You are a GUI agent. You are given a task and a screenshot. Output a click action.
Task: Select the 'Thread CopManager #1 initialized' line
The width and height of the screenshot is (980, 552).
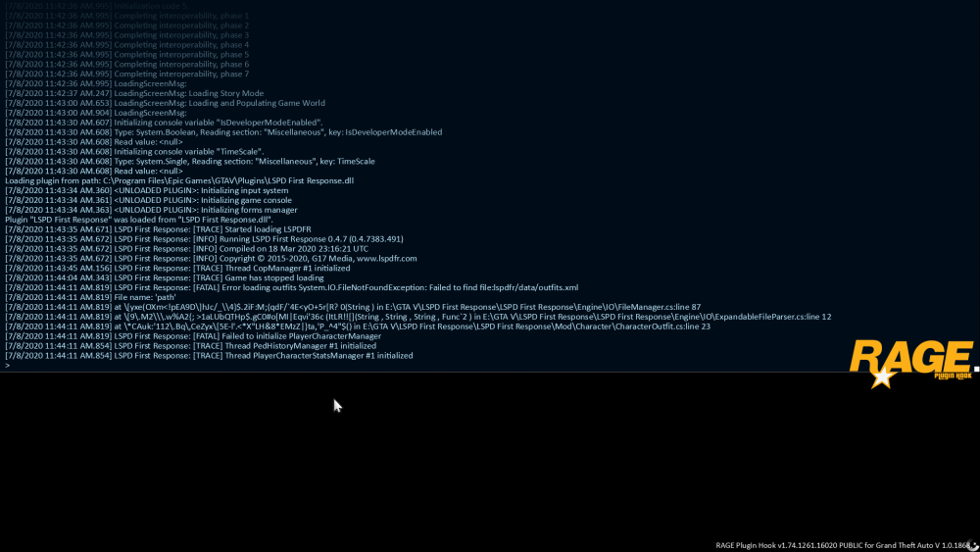(x=177, y=269)
